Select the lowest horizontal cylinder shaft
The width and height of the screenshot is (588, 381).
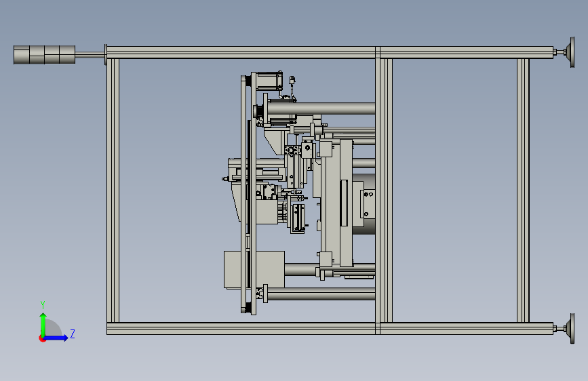pos(321,294)
